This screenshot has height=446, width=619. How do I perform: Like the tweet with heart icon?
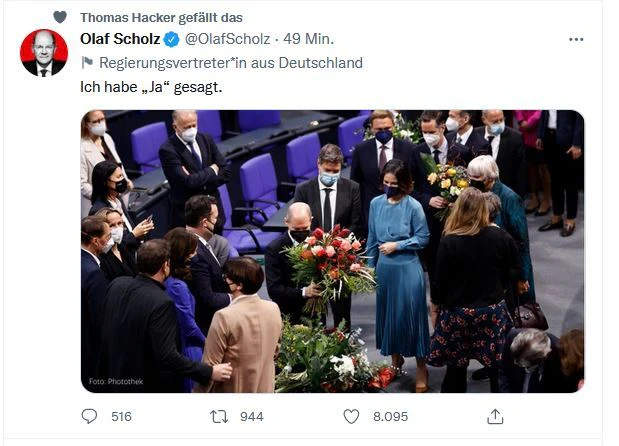(351, 416)
